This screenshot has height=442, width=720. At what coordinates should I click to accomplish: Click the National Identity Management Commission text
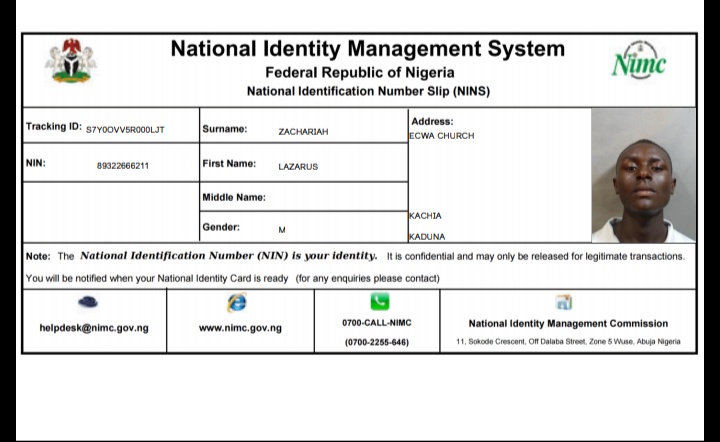tap(568, 323)
